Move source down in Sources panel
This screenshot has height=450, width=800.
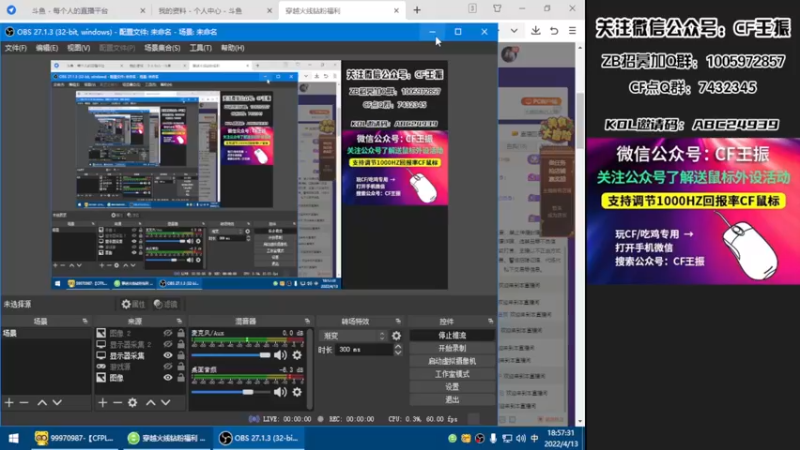click(x=166, y=403)
